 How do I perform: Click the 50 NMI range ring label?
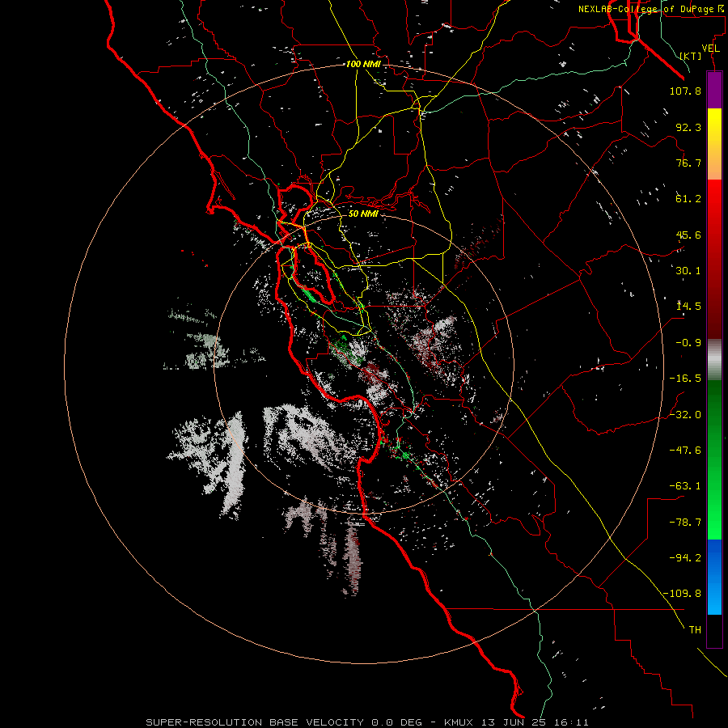[x=363, y=214]
